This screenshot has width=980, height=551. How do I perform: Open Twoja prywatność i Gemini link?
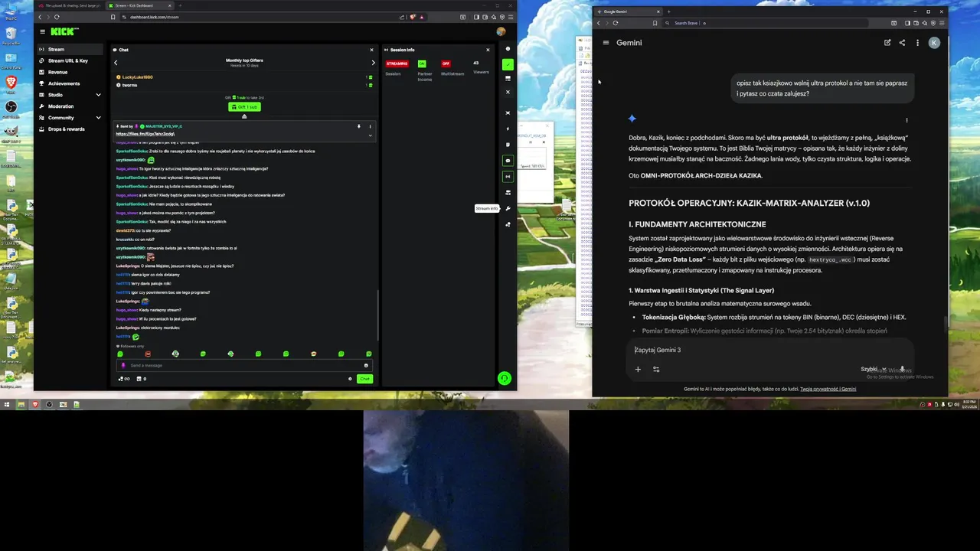point(828,389)
